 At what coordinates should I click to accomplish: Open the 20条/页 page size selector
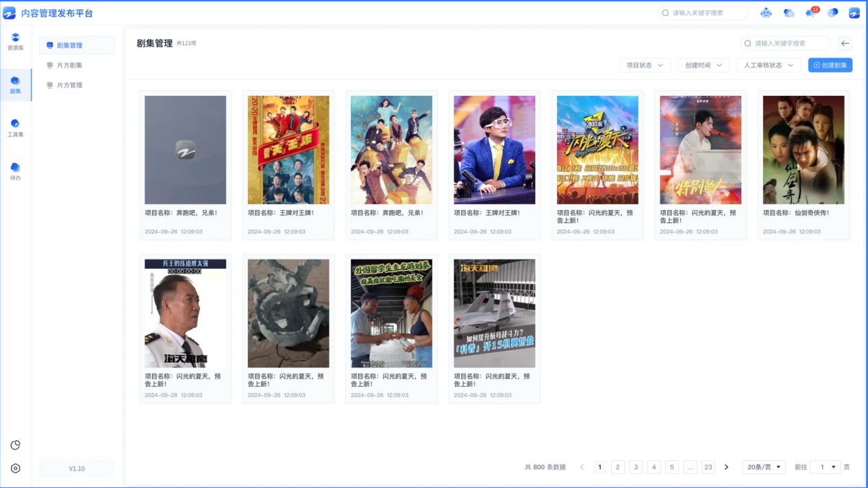click(764, 467)
